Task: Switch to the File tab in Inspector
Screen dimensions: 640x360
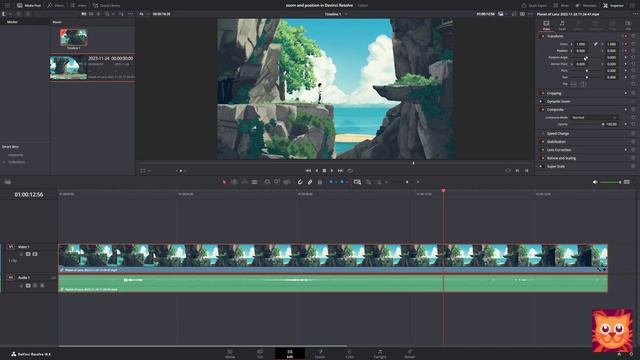Action: [x=628, y=25]
